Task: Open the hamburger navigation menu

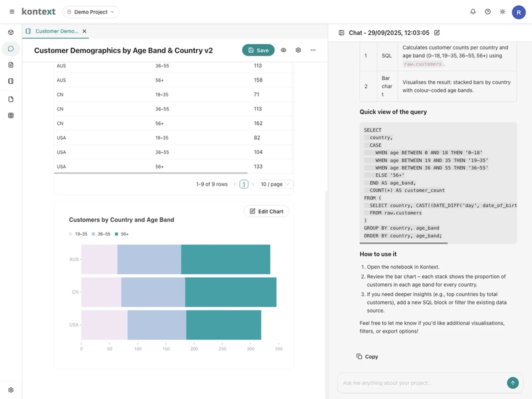Action: 12,12
